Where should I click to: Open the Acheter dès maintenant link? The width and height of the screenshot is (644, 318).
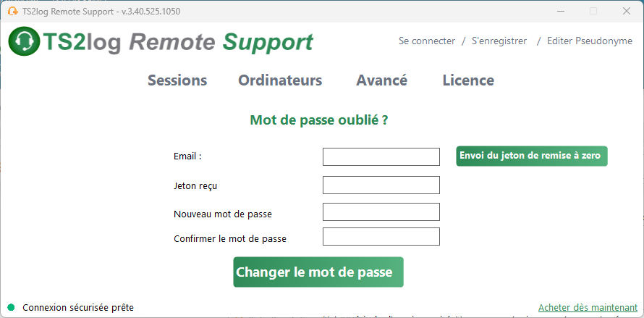click(588, 308)
